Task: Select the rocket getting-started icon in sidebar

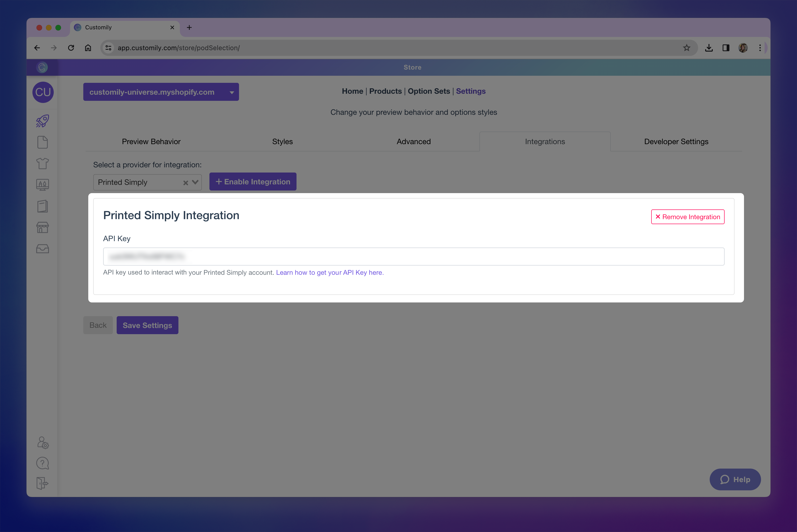Action: point(42,121)
